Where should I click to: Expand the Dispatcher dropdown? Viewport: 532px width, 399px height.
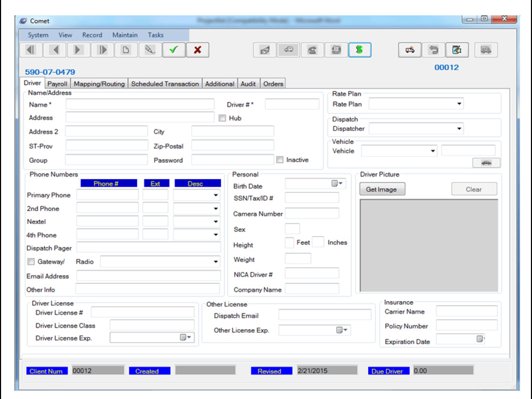pos(459,129)
